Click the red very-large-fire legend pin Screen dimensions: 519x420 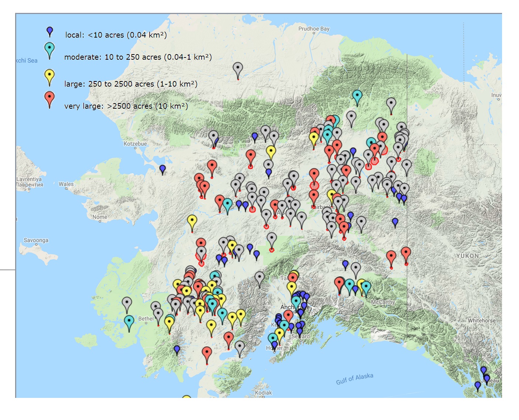pos(49,100)
